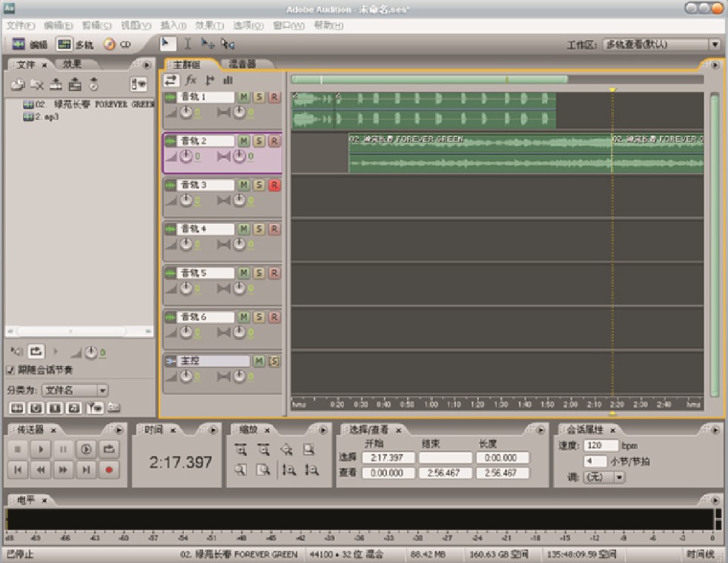Open the 时间 panel flyout menu
728x563 pixels.
[213, 430]
